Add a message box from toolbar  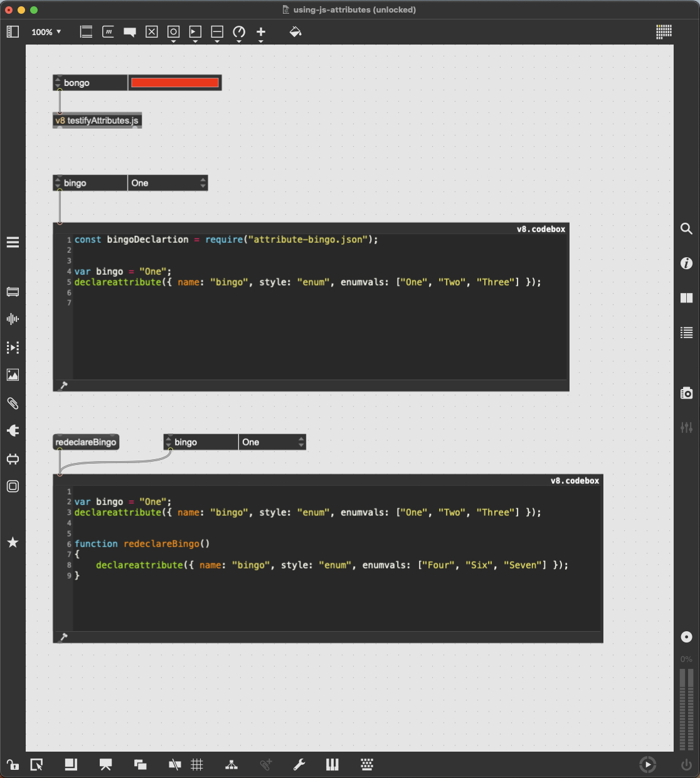(108, 31)
